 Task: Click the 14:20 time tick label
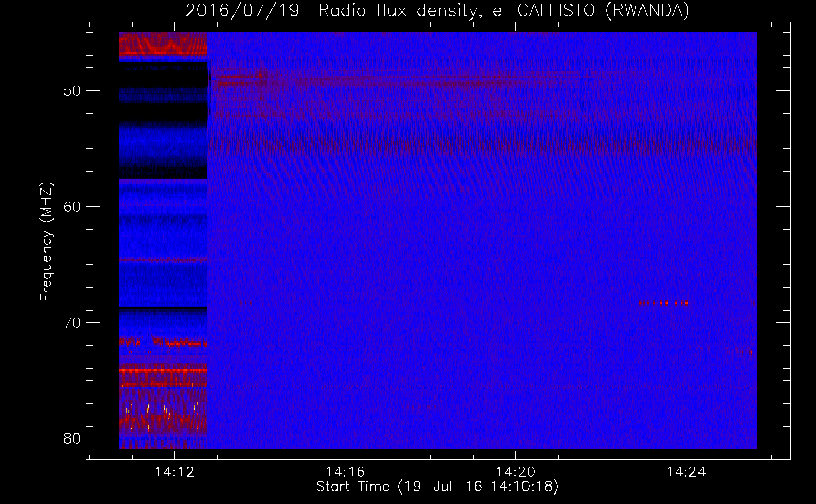(515, 472)
